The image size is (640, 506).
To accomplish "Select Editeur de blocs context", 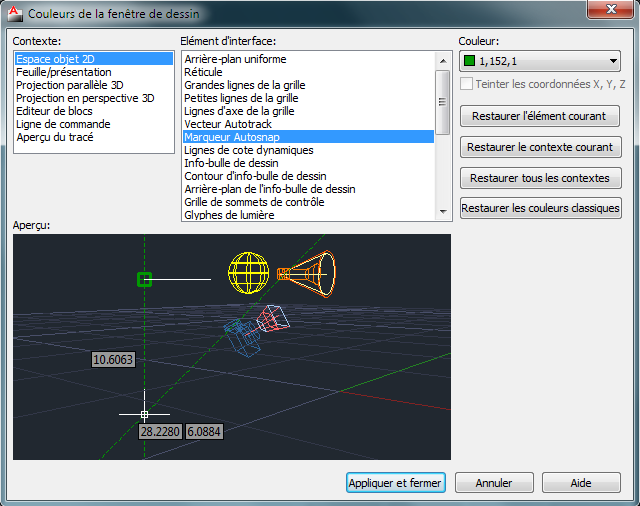I will 54,111.
